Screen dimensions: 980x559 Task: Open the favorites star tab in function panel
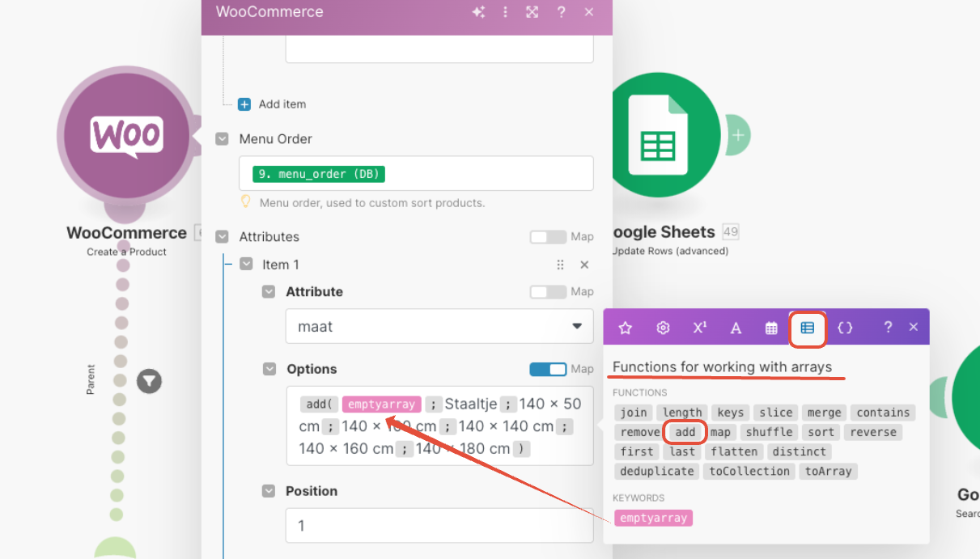click(x=625, y=328)
